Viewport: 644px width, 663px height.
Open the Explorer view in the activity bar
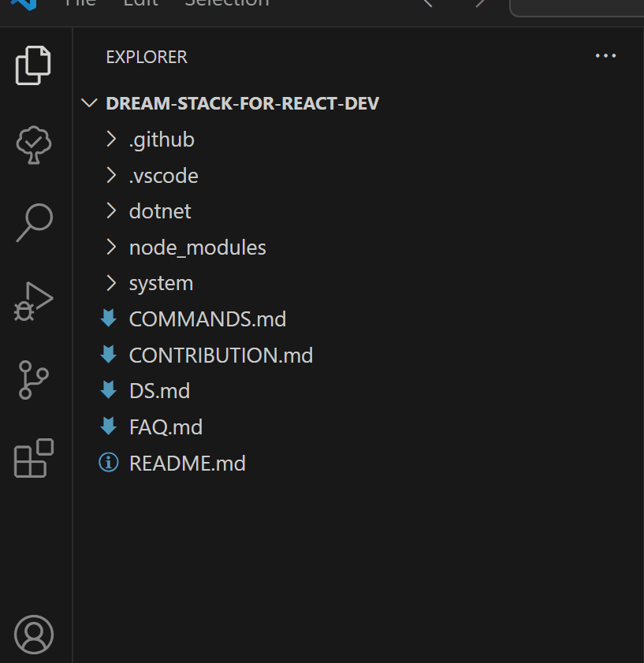[x=33, y=65]
